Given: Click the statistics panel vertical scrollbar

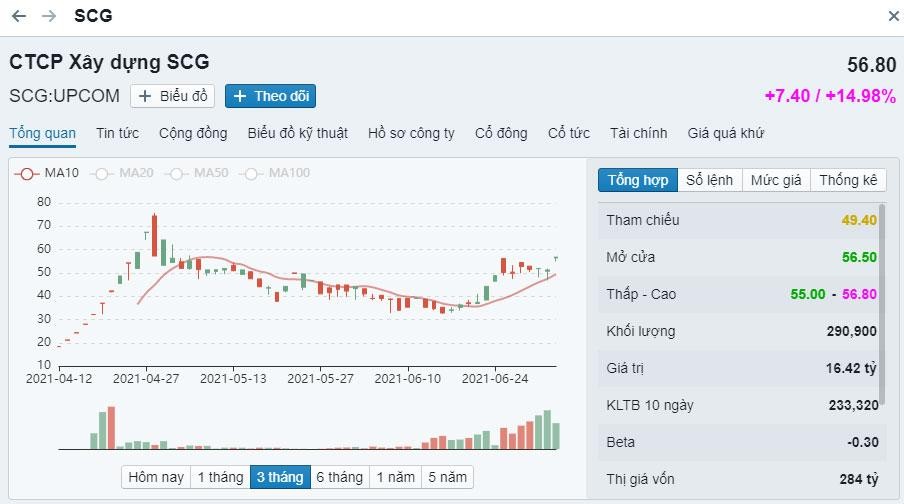Looking at the screenshot, I should pyautogui.click(x=881, y=300).
